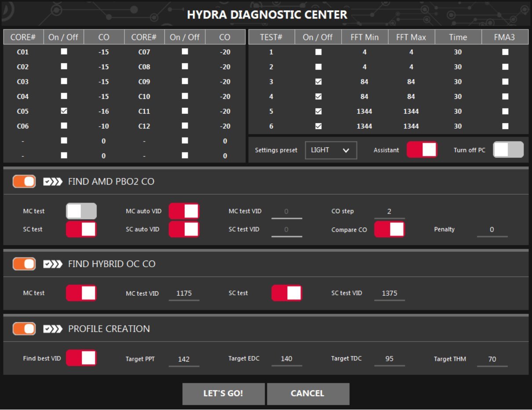Enable MC test under FIND AMD PBO2 CO
The image size is (532, 410).
pyautogui.click(x=81, y=211)
